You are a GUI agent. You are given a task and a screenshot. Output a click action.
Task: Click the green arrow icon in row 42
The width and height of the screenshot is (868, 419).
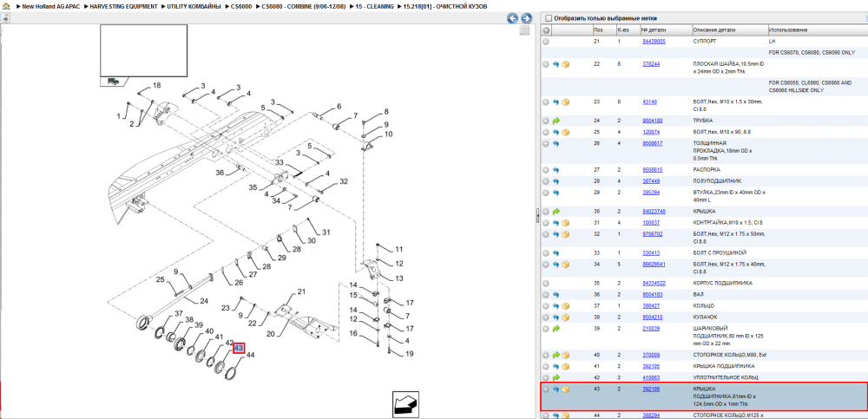coord(556,377)
